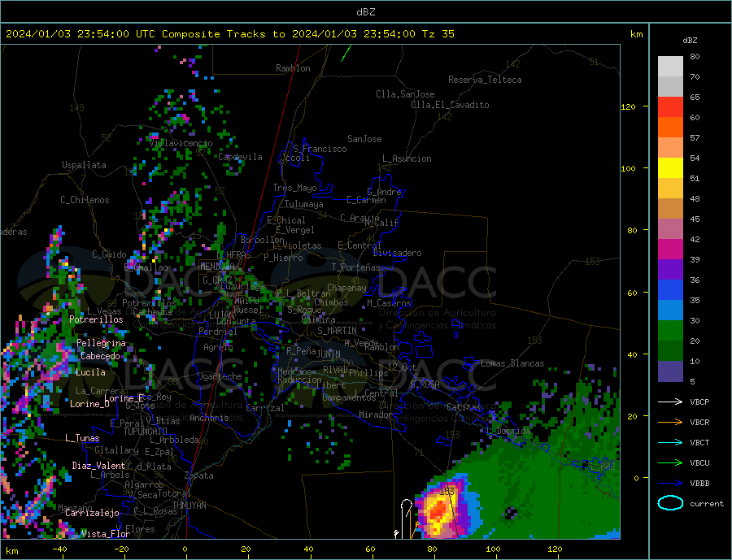Viewport: 732px width, 560px height.
Task: Click the km unit label top right
Action: [636, 34]
